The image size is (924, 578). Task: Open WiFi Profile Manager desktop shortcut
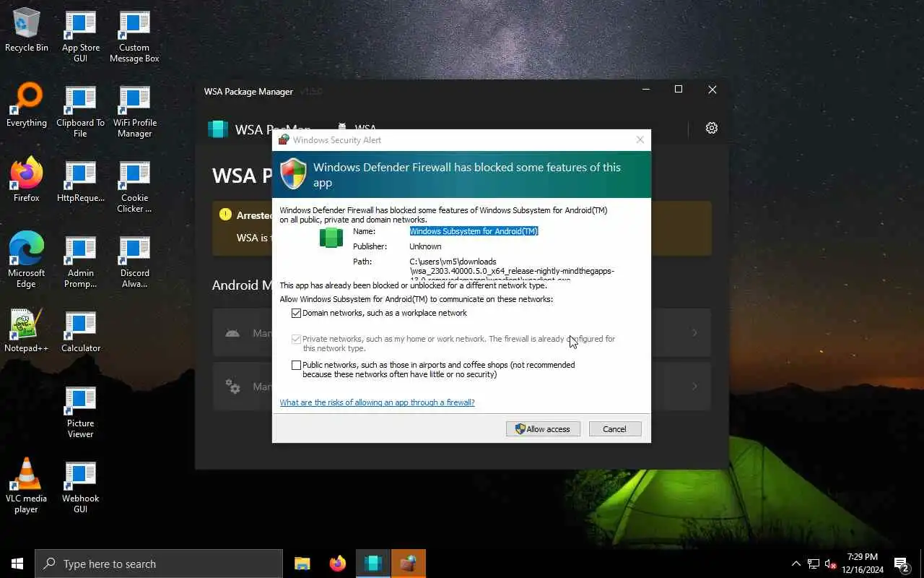click(134, 111)
